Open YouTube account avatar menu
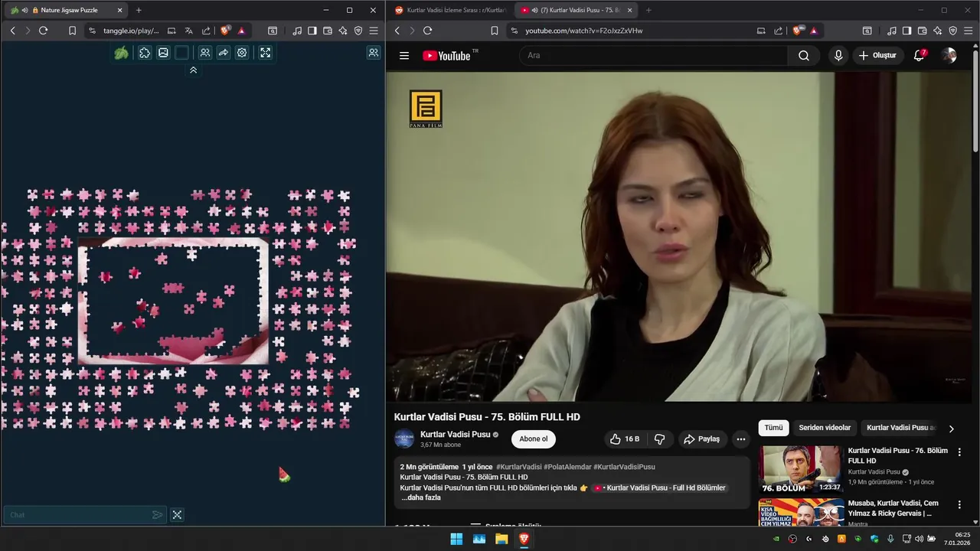The image size is (980, 551). coord(949,55)
